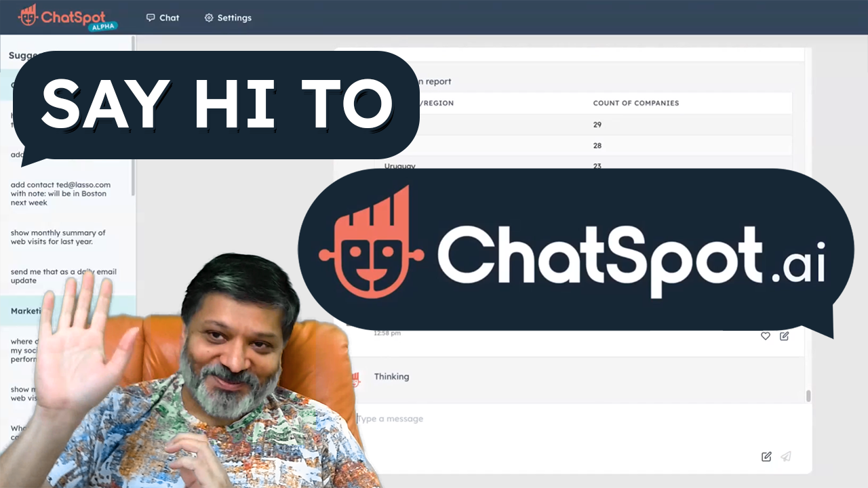Click the compose icon below the message box

click(x=766, y=456)
